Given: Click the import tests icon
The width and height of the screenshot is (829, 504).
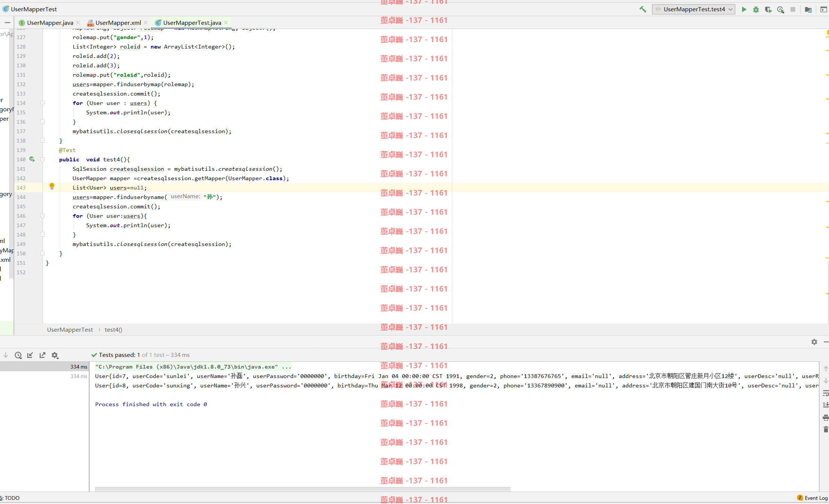Looking at the screenshot, I should 30,355.
